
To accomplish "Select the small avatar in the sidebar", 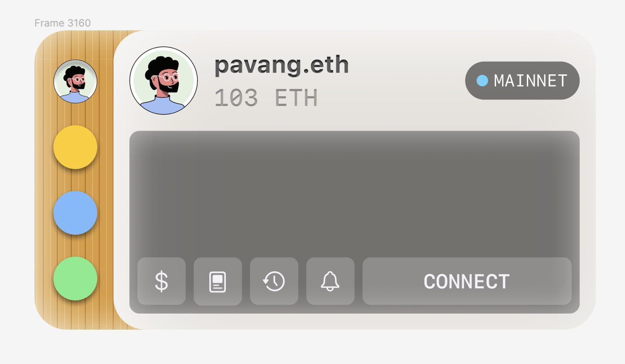I will click(x=75, y=82).
